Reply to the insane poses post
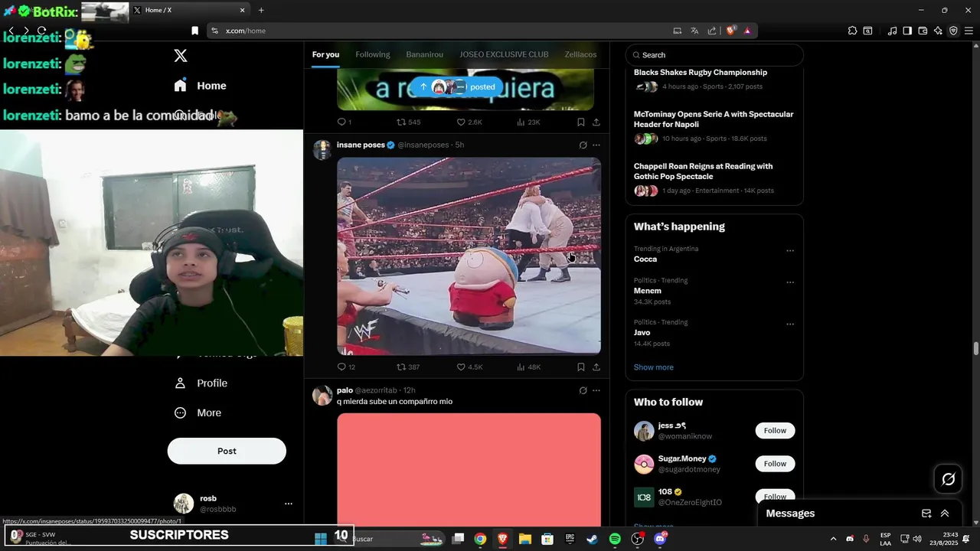The width and height of the screenshot is (980, 551). point(345,367)
